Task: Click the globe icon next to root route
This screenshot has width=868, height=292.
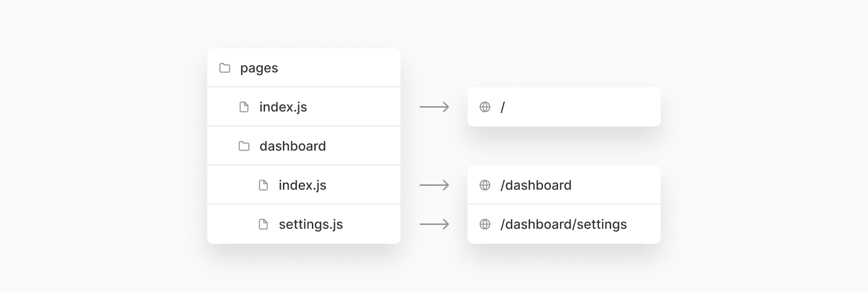Action: pyautogui.click(x=485, y=107)
